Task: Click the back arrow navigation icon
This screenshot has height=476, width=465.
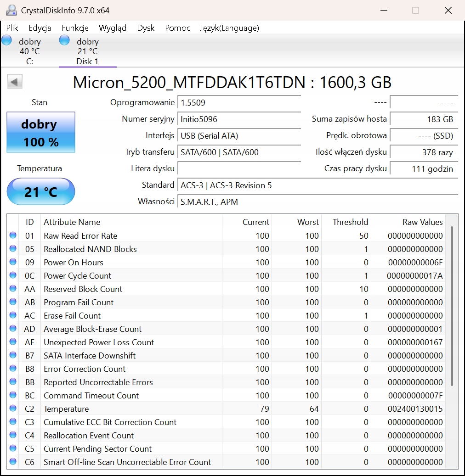Action: click(14, 81)
